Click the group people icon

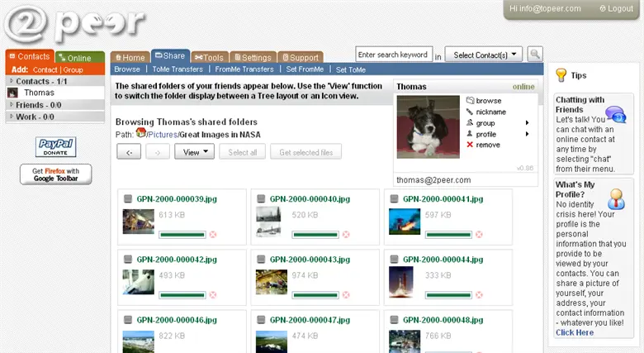click(x=470, y=122)
